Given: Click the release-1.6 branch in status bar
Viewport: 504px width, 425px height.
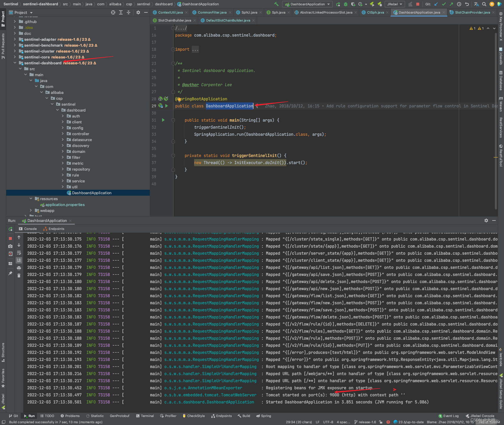Looking at the screenshot, I should [365, 422].
